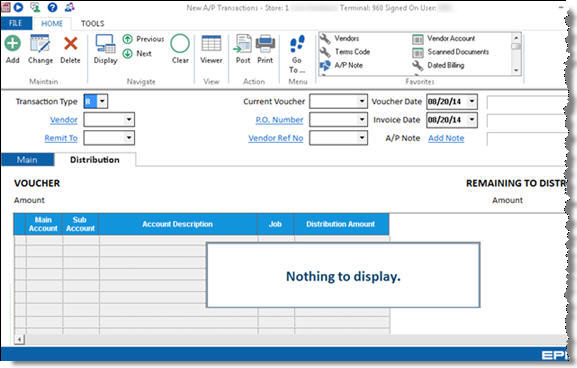Image resolution: width=577 pixels, height=368 pixels.
Task: Click the Clear circle icon
Action: (180, 44)
